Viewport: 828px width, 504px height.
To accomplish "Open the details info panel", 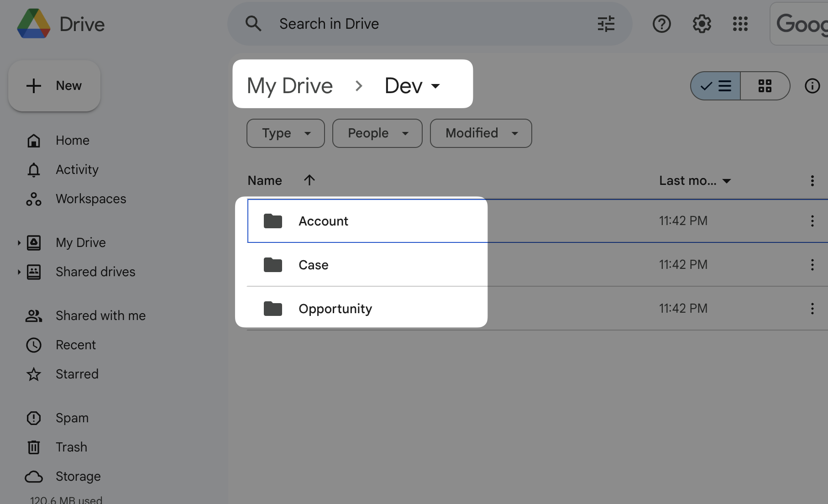I will 812,85.
